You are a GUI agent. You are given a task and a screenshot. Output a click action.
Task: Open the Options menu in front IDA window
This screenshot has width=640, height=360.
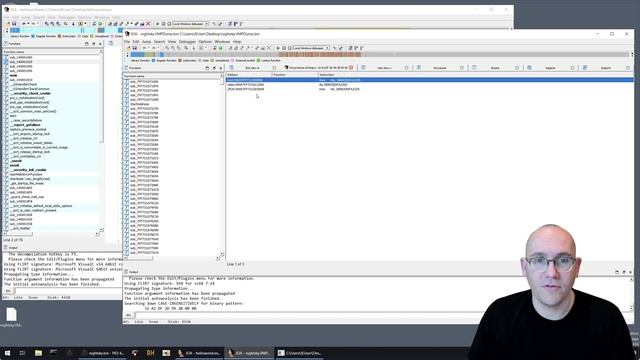[x=205, y=42]
